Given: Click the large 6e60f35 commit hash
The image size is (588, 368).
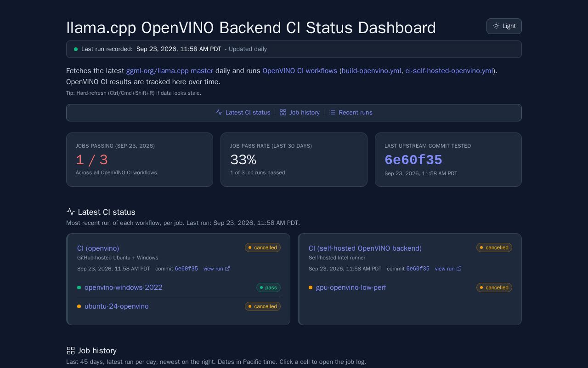Looking at the screenshot, I should click(x=413, y=160).
